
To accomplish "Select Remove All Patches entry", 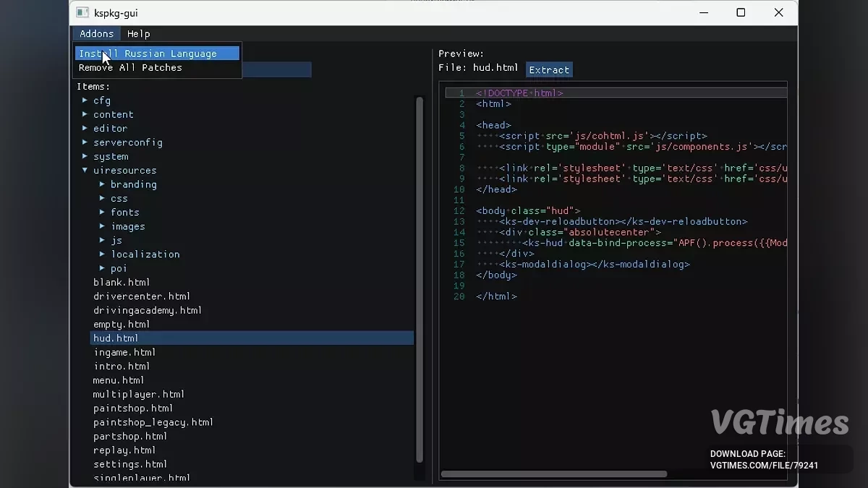I will coord(130,68).
